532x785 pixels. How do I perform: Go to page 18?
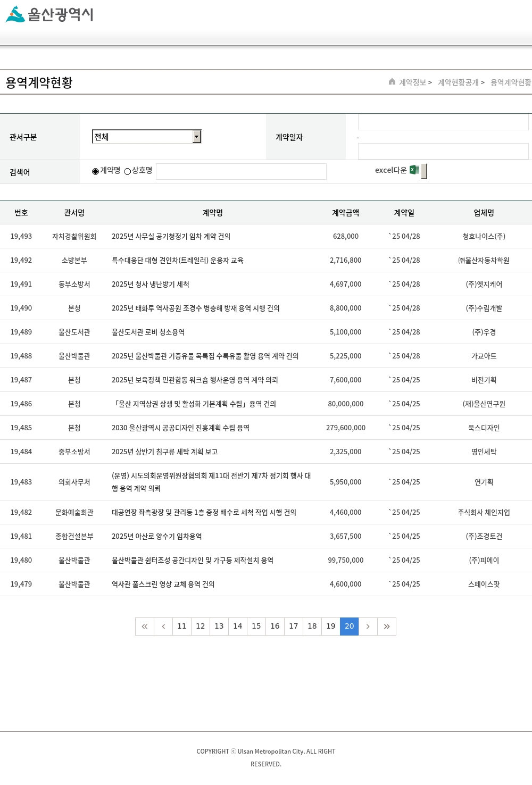click(x=312, y=627)
